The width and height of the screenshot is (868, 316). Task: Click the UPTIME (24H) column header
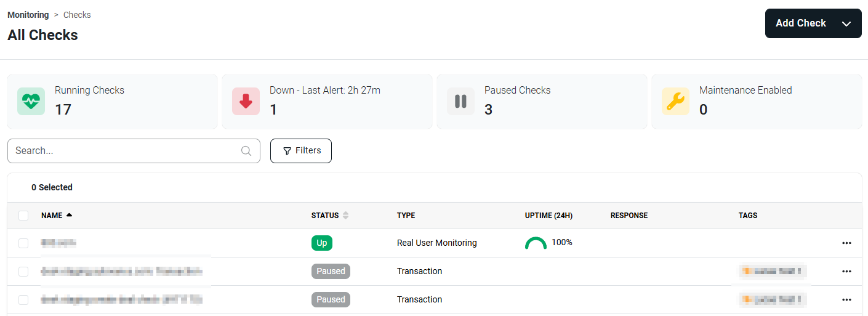coord(549,216)
